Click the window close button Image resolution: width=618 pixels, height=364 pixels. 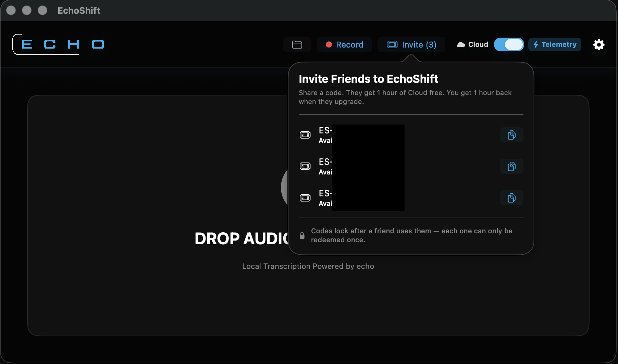coord(11,10)
